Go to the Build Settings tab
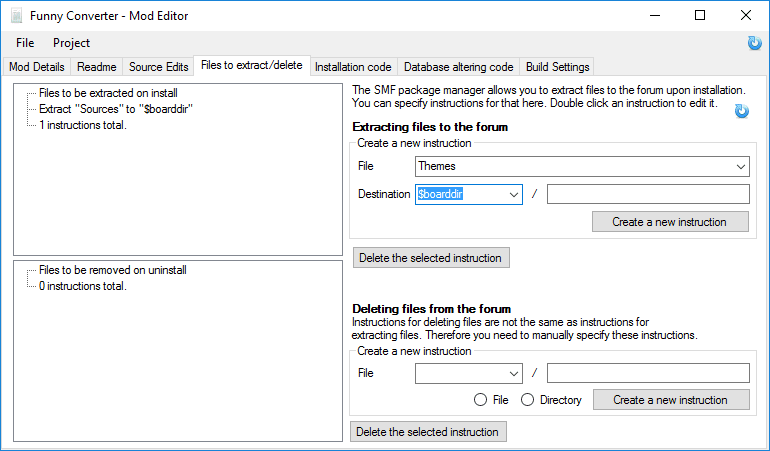770x451 pixels. (557, 67)
